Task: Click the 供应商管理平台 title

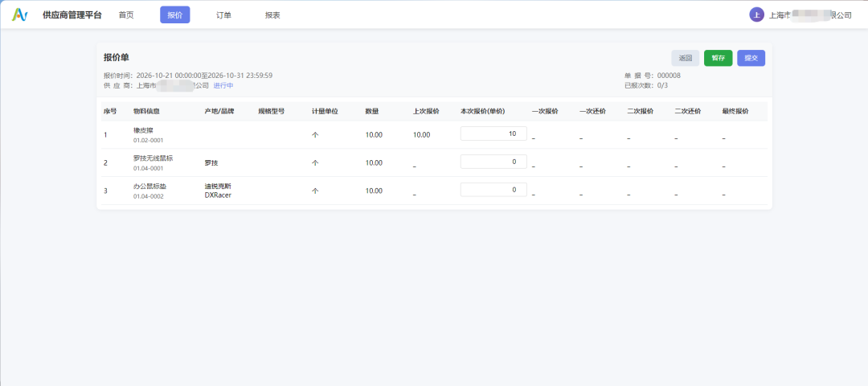Action: click(x=72, y=15)
